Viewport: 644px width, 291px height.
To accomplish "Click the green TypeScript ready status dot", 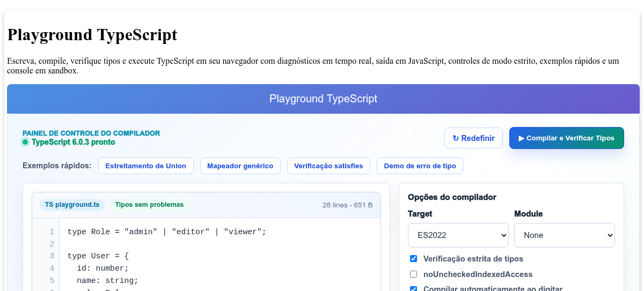I will click(25, 142).
